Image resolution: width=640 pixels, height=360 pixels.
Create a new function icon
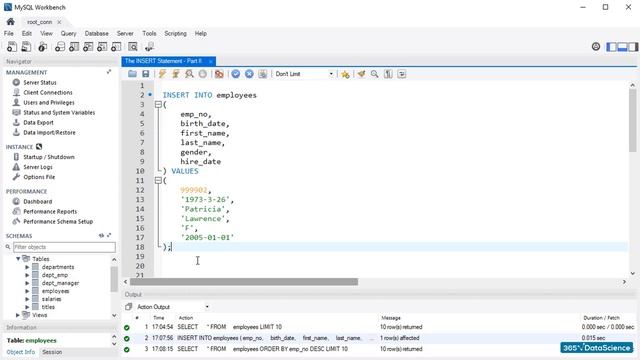tap(116, 47)
